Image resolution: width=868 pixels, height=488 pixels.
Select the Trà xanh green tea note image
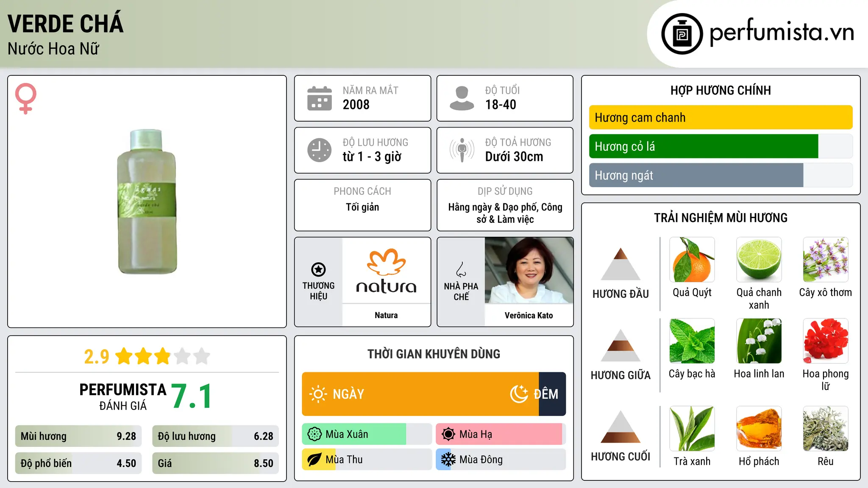[x=692, y=429]
